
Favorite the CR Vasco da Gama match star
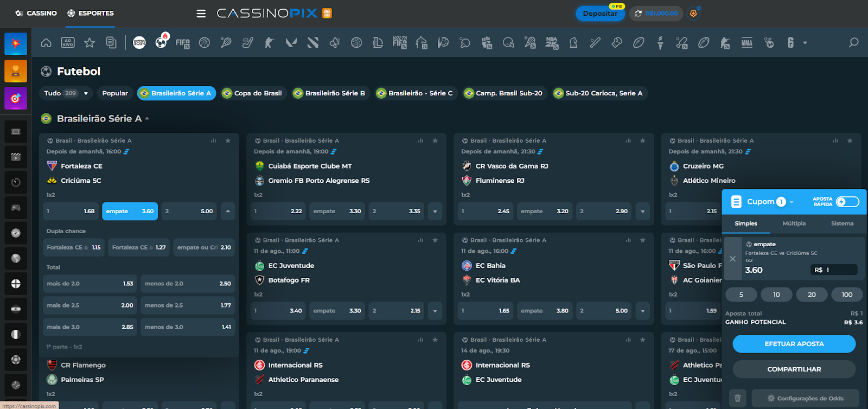pos(643,140)
